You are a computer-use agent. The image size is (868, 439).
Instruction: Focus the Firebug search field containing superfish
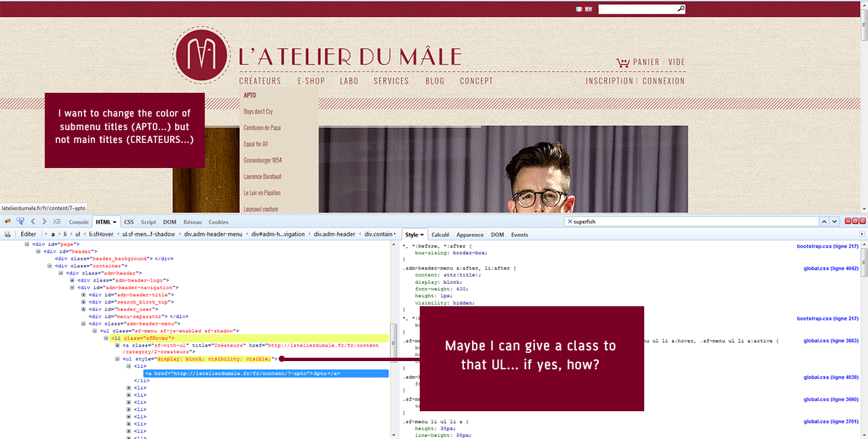pyautogui.click(x=692, y=222)
